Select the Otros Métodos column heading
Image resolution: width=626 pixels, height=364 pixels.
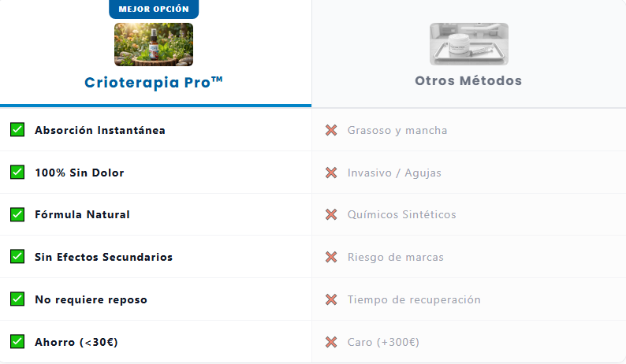tap(468, 80)
